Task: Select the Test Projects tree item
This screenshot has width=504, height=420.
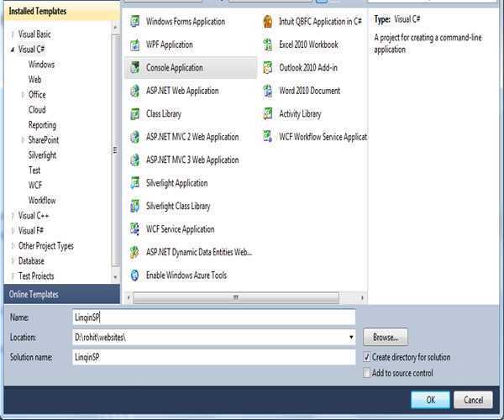Action: point(36,276)
